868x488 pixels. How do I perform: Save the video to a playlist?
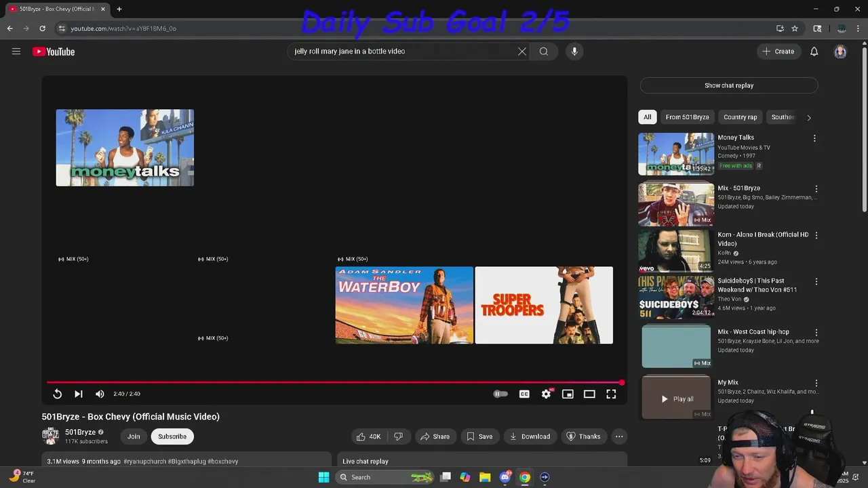coord(479,436)
